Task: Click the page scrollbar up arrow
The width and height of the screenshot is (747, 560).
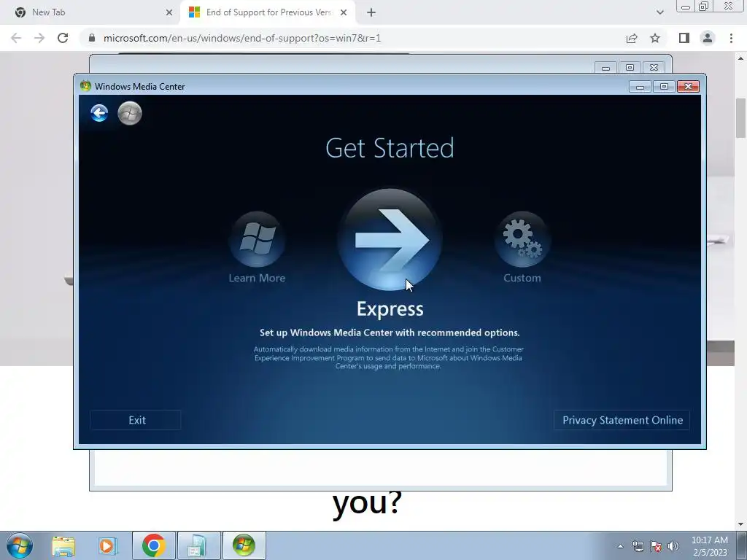Action: (x=741, y=58)
